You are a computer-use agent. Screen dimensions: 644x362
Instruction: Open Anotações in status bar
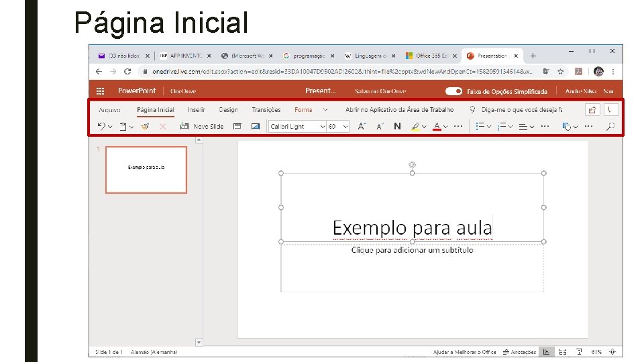(519, 352)
